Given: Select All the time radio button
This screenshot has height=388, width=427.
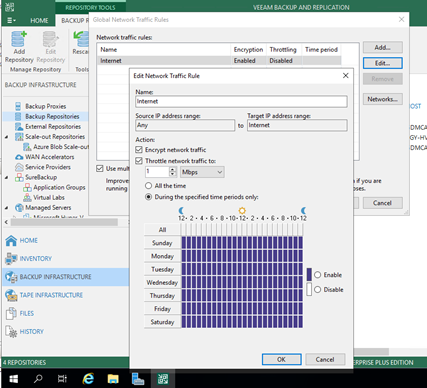Looking at the screenshot, I should click(148, 186).
